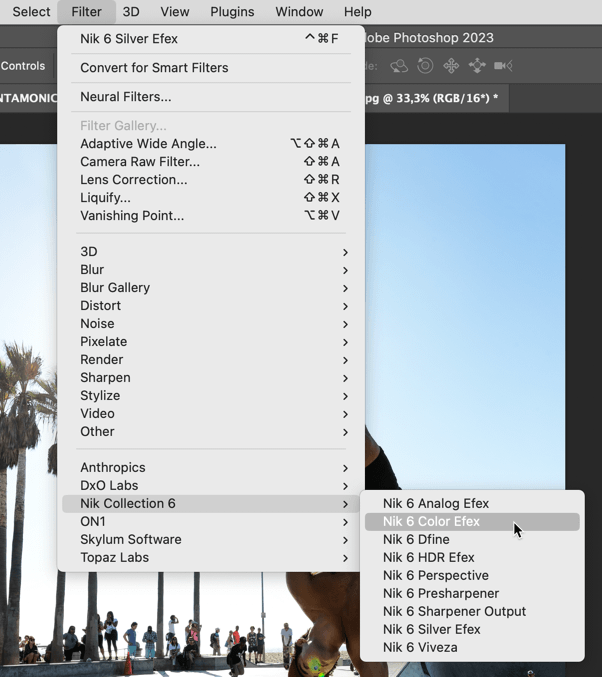This screenshot has width=602, height=677.
Task: Click the 3D pan camera icon
Action: 451,66
